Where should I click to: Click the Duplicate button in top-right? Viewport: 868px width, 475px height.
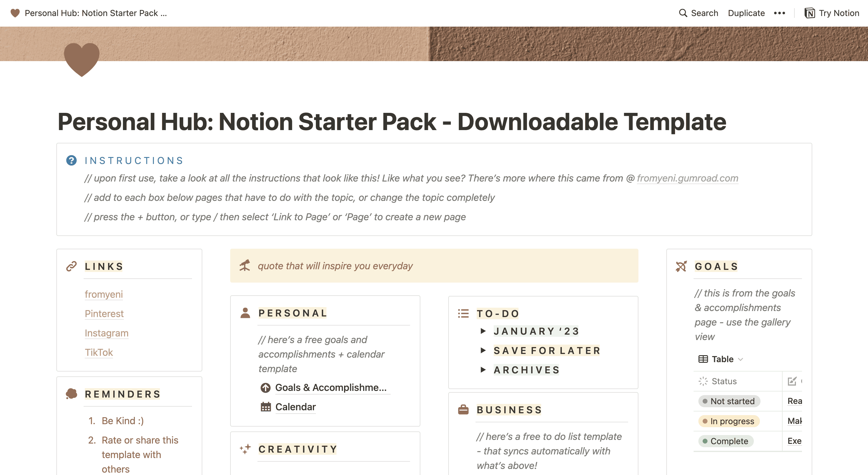(x=746, y=13)
